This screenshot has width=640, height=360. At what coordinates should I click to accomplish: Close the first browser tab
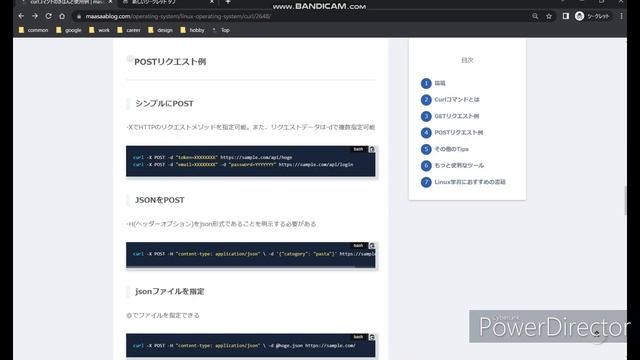pyautogui.click(x=110, y=2)
